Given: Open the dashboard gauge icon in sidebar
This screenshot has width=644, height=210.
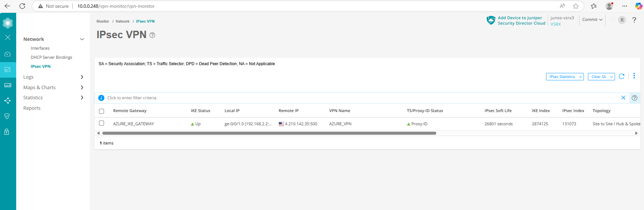Looking at the screenshot, I should click(7, 54).
